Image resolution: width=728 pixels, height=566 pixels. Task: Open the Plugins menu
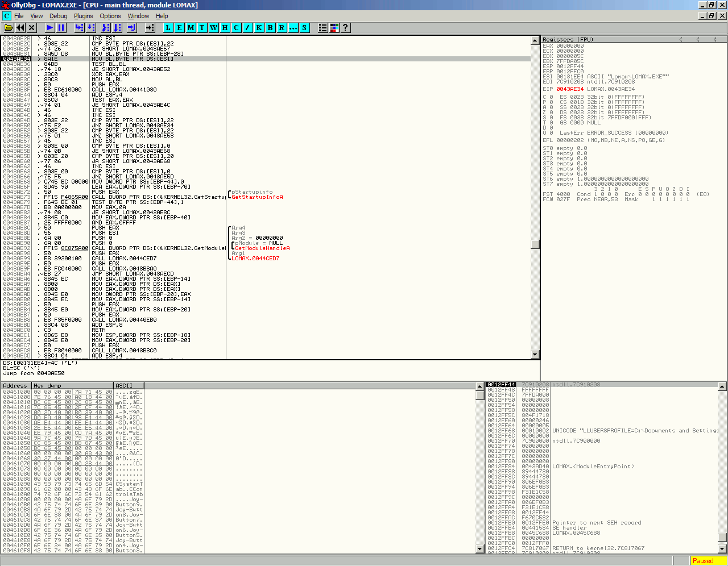(83, 16)
